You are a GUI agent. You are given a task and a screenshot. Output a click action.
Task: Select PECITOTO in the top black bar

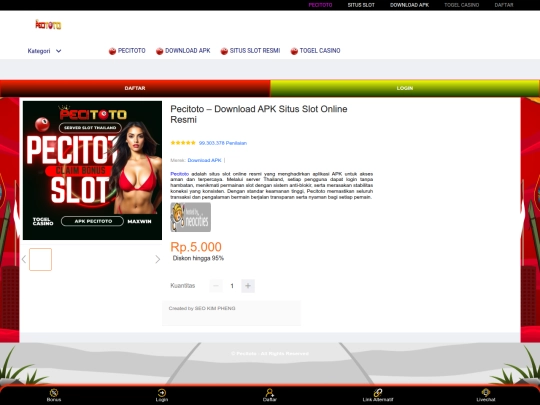(320, 5)
